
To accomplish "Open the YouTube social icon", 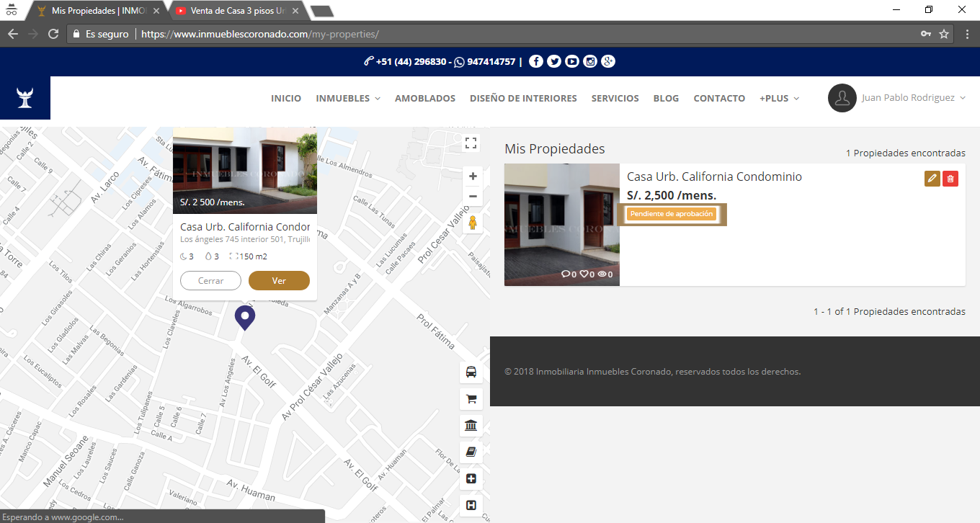I will click(572, 62).
